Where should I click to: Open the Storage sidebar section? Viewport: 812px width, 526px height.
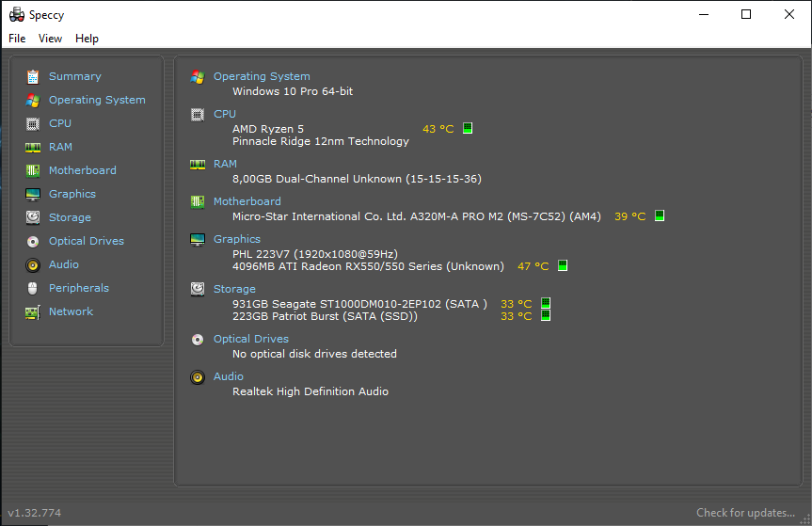[x=70, y=217]
